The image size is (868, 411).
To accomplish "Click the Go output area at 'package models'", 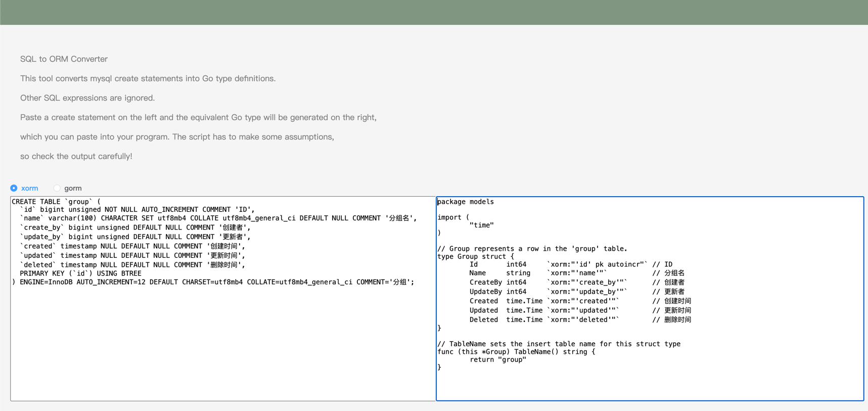I will pyautogui.click(x=466, y=202).
